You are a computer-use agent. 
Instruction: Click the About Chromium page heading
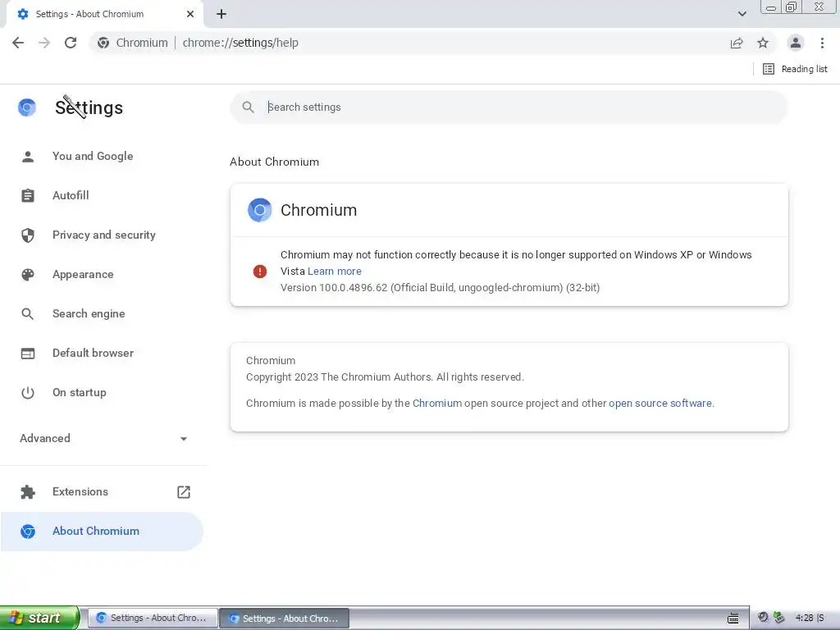point(274,162)
